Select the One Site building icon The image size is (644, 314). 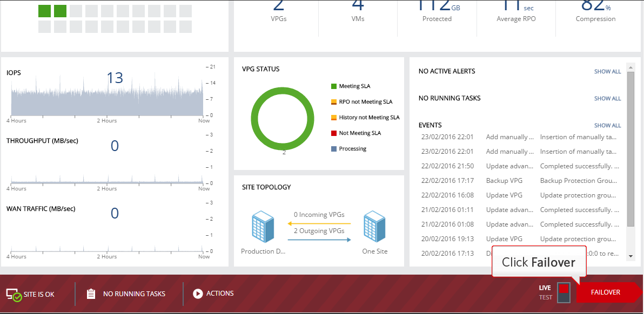click(x=374, y=227)
